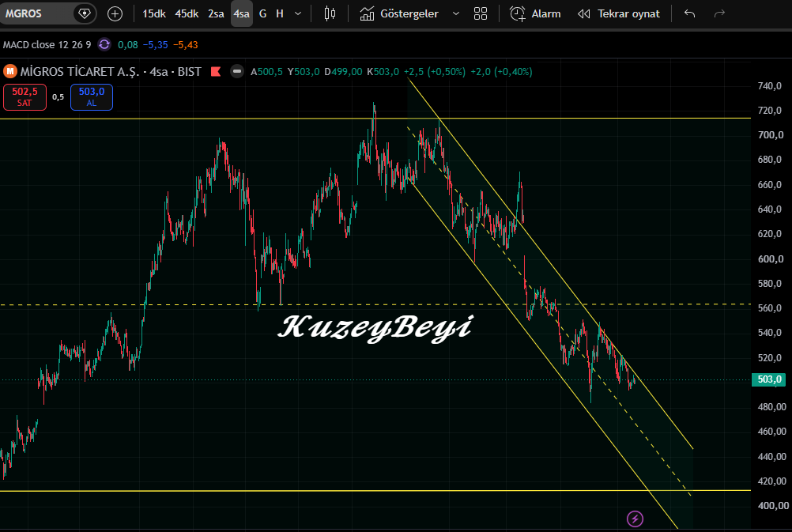Screen dimensions: 792x532
Task: Click the 502,5 SAT sell button
Action: [25, 97]
